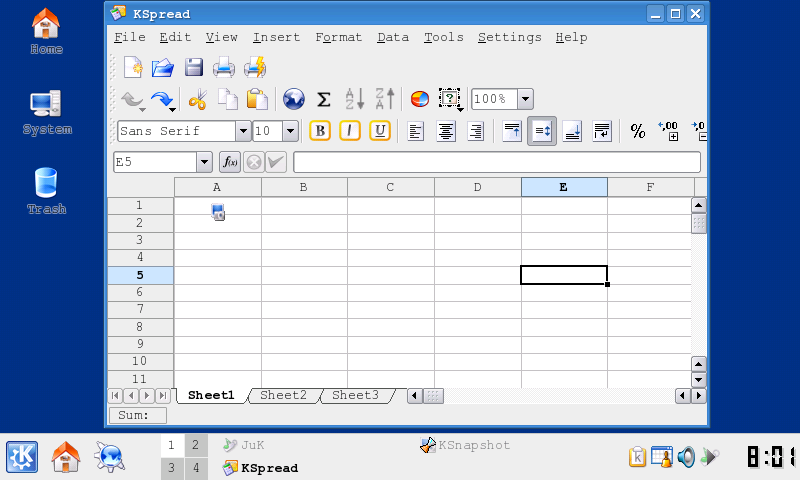Screen dimensions: 800x480
Task: Open the Trash desktop icon
Action: point(46,191)
